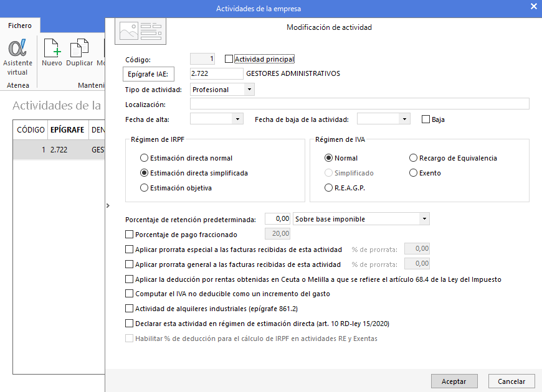Check the Baja checkbox
The image size is (542, 392).
pos(426,119)
